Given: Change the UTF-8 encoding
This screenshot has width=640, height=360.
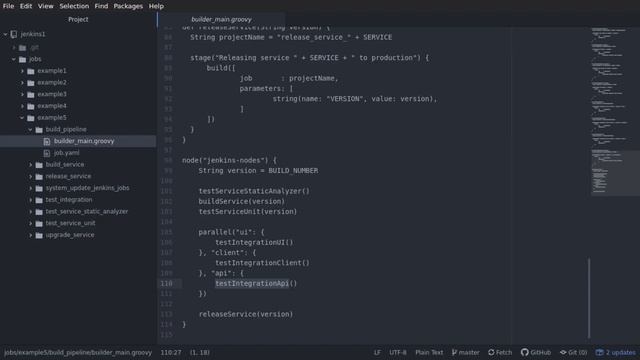Looking at the screenshot, I should click(x=398, y=352).
